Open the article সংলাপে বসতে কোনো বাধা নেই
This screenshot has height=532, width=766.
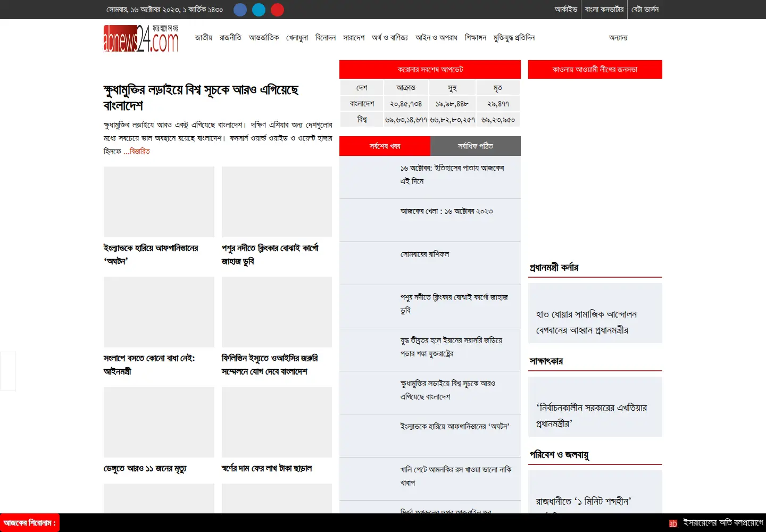pos(149,365)
